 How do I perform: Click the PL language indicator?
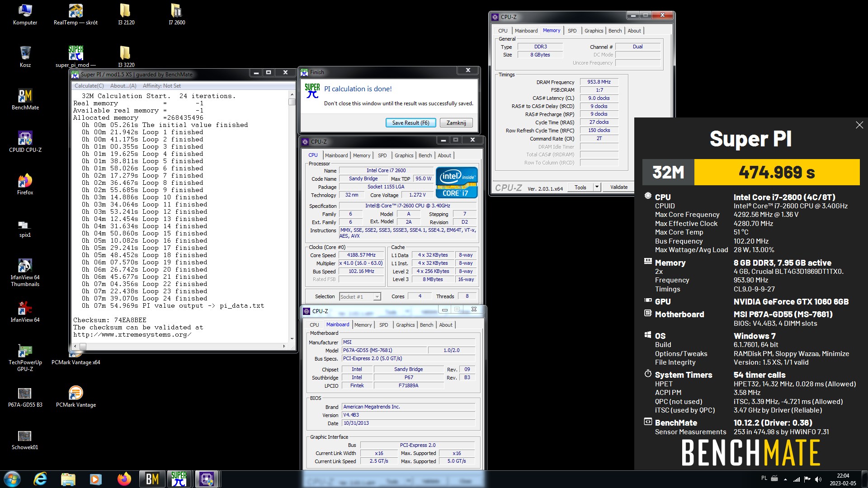point(764,478)
